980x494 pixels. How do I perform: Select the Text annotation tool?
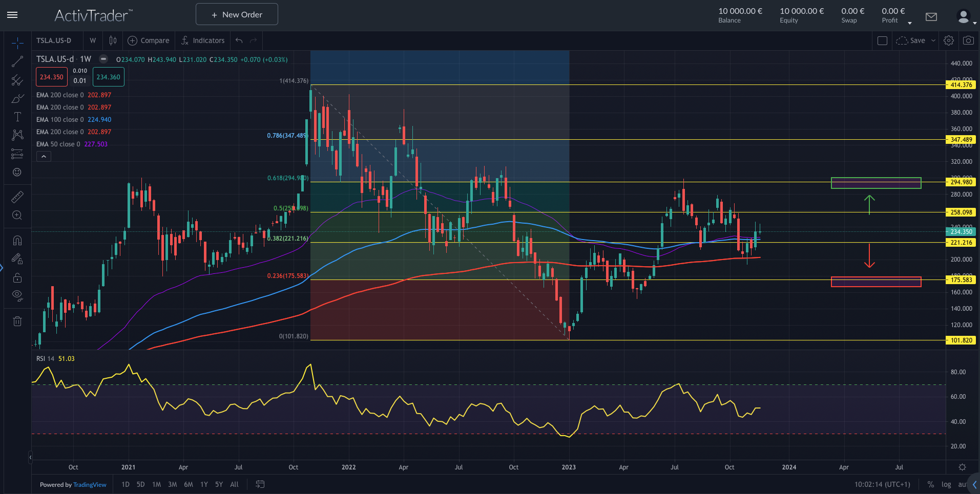(x=17, y=117)
